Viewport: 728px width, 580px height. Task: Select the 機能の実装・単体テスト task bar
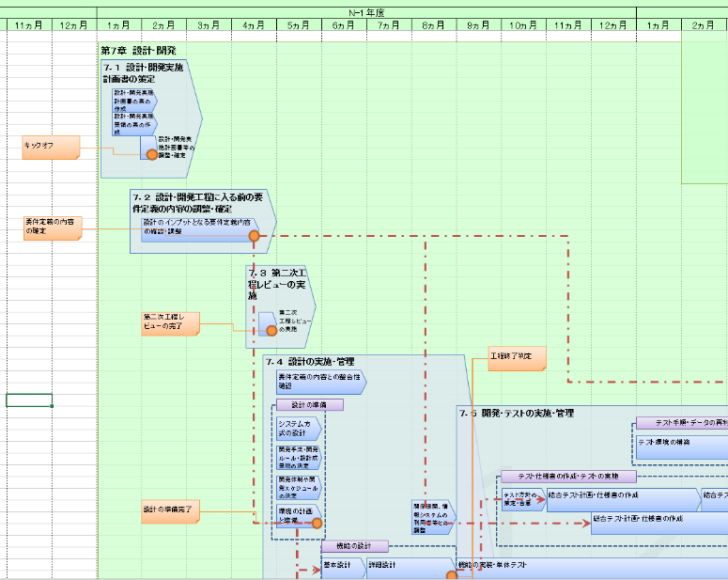coord(592,568)
